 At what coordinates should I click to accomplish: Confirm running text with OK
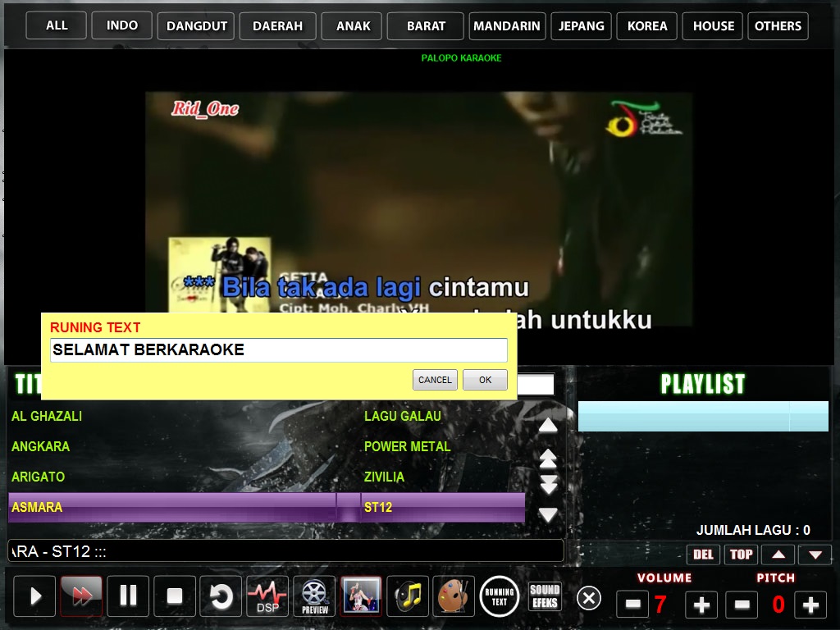pyautogui.click(x=486, y=380)
